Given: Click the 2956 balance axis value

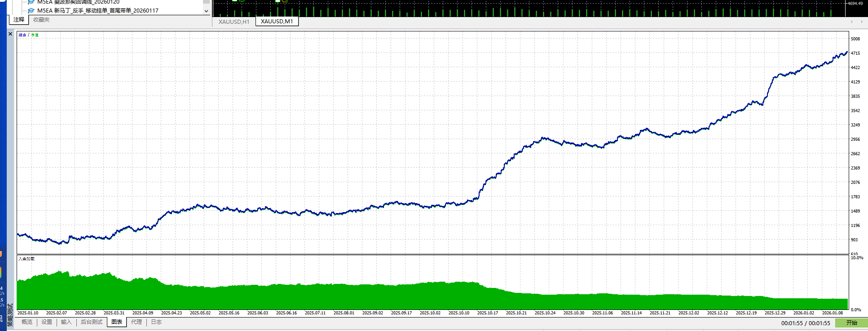Looking at the screenshot, I should [x=855, y=139].
